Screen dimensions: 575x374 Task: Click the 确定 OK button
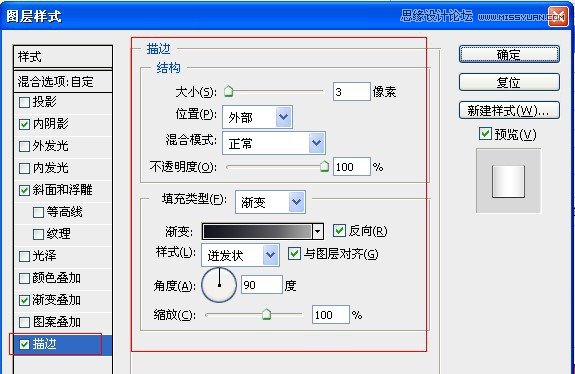coord(509,54)
